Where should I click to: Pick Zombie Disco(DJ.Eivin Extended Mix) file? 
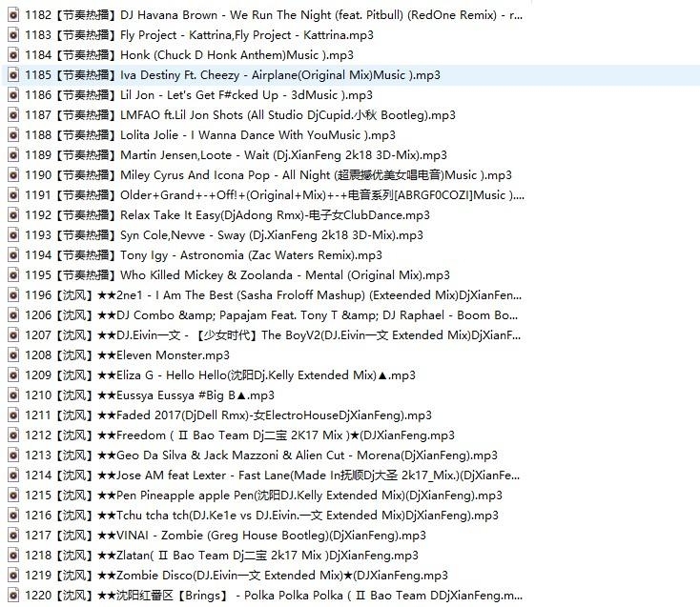(x=237, y=576)
